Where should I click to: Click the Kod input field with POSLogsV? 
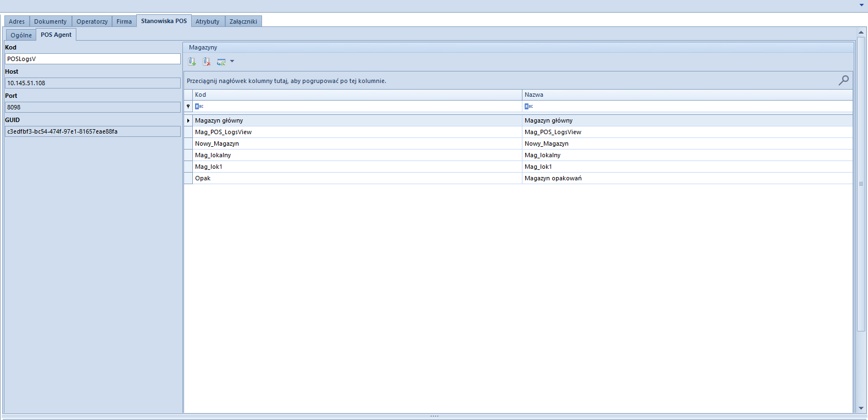(93, 59)
